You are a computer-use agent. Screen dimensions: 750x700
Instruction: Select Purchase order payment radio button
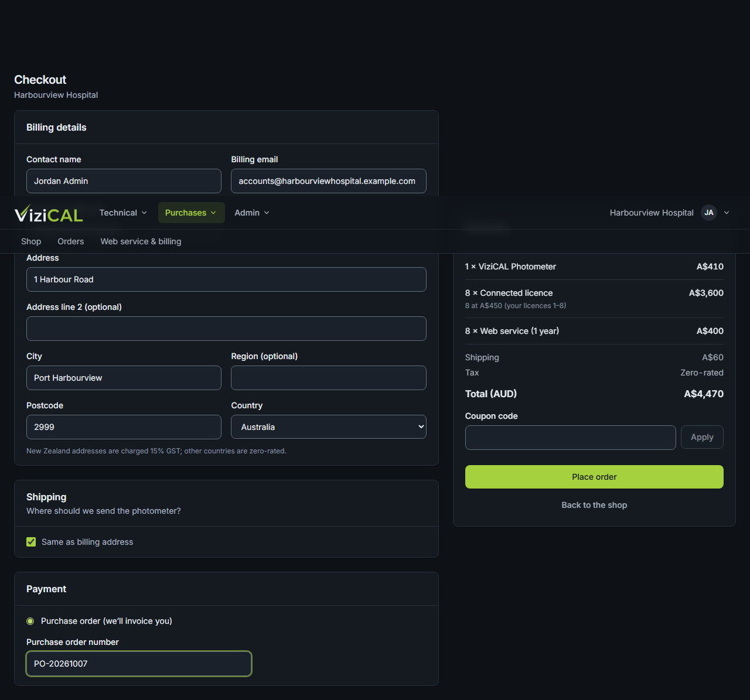click(30, 621)
